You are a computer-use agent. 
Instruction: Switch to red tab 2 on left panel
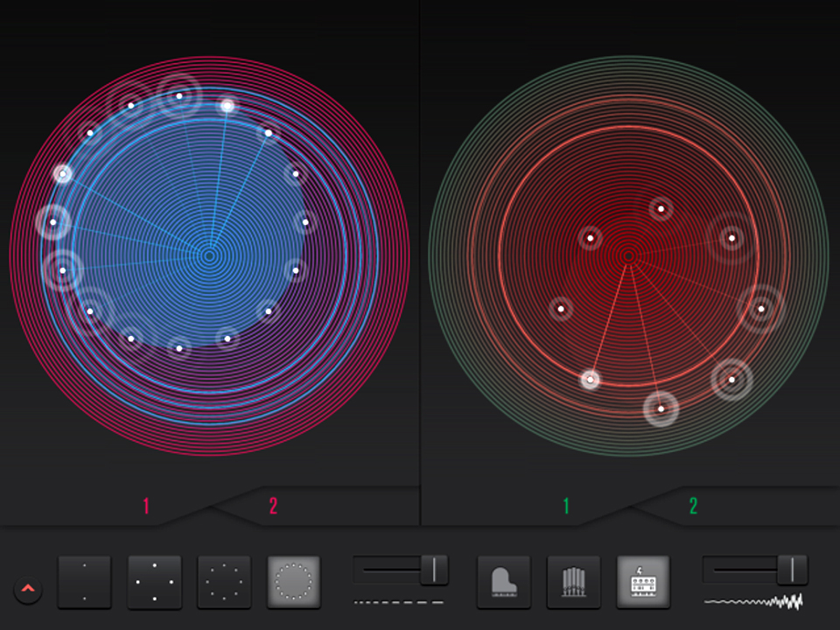tap(273, 506)
